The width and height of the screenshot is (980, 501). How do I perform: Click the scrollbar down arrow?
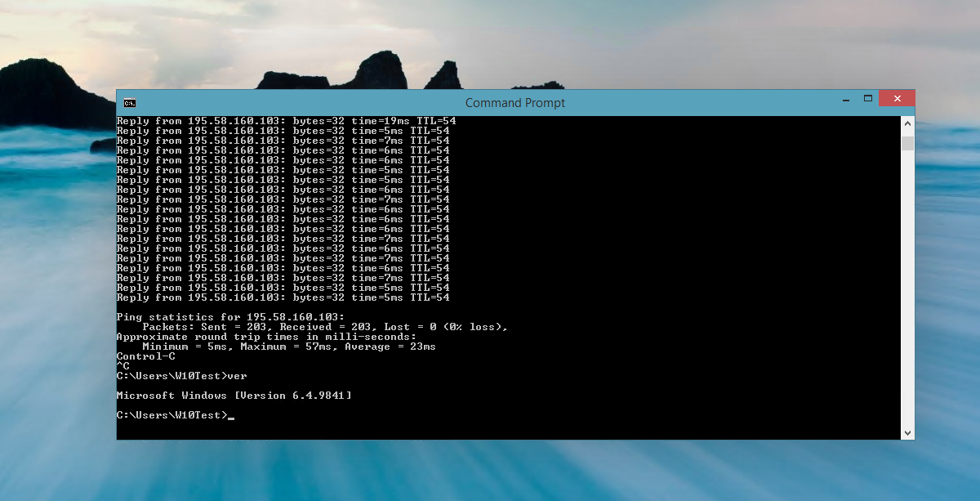[907, 432]
